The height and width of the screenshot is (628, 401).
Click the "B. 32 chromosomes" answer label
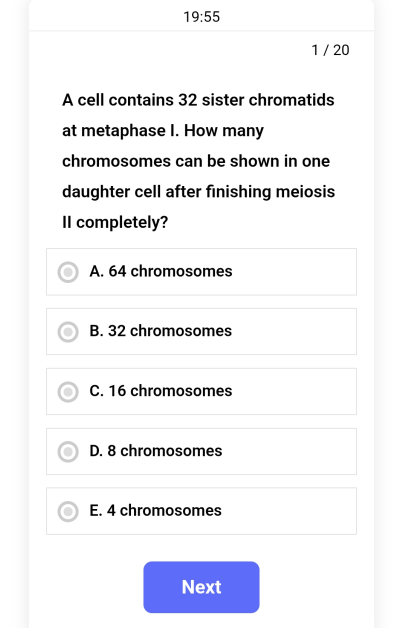pos(160,331)
